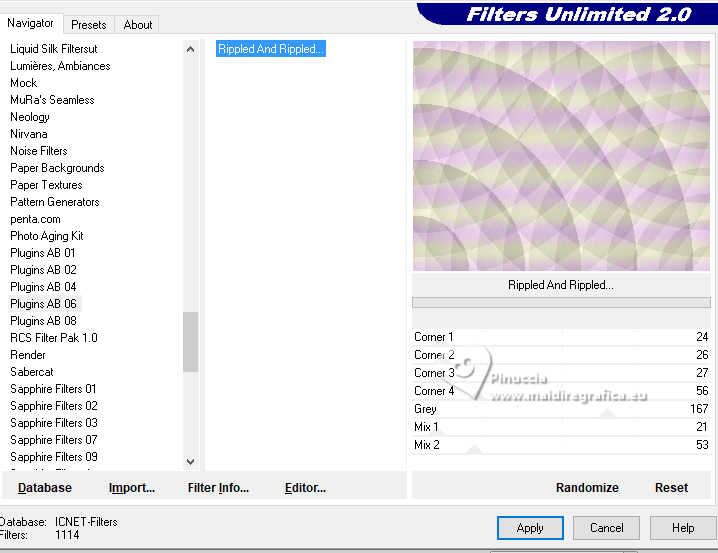Screen dimensions: 718x553
Task: Select Plugins AB 01 category
Action: [43, 253]
